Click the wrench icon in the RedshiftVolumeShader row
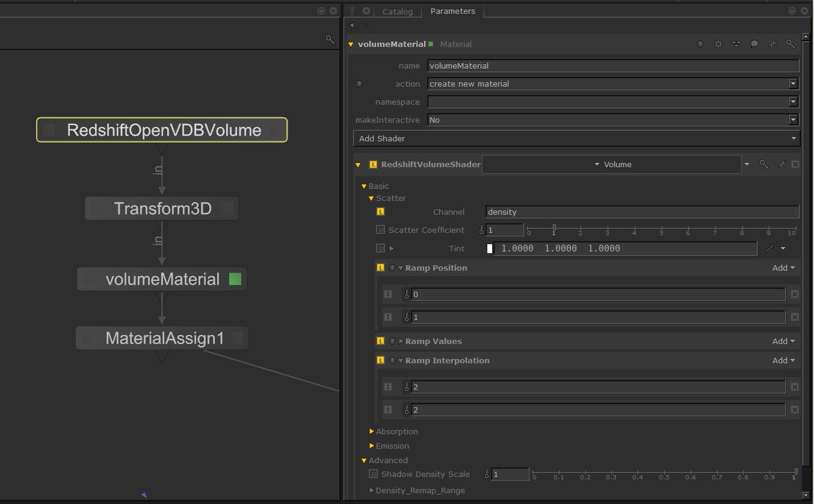The height and width of the screenshot is (504, 814). (x=782, y=164)
